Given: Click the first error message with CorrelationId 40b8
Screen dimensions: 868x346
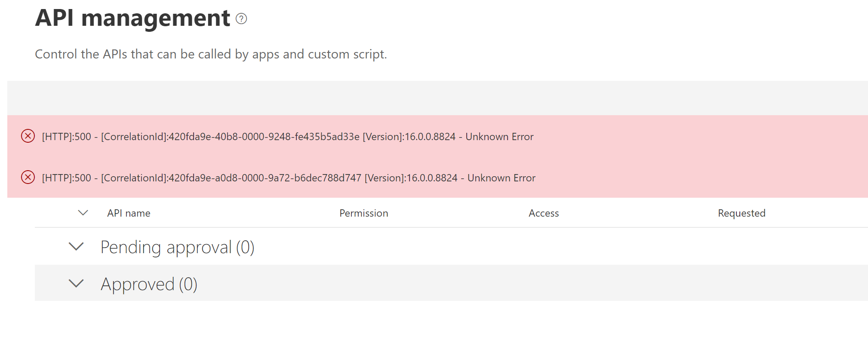Looking at the screenshot, I should (287, 137).
